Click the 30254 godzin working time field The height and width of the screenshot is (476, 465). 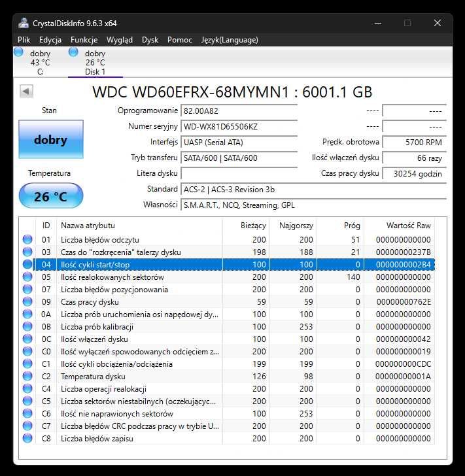(414, 174)
